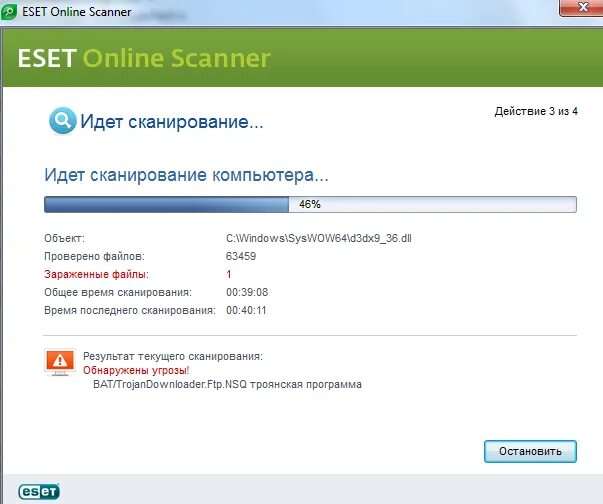Click the Остановить button to stop scanning
603x504 pixels.
pos(530,451)
